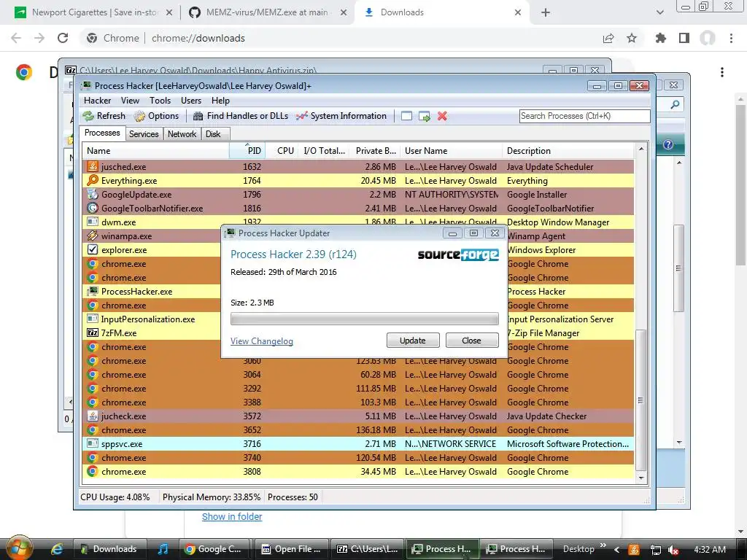
Task: Select the jucheck.exe Java icon
Action: [93, 416]
